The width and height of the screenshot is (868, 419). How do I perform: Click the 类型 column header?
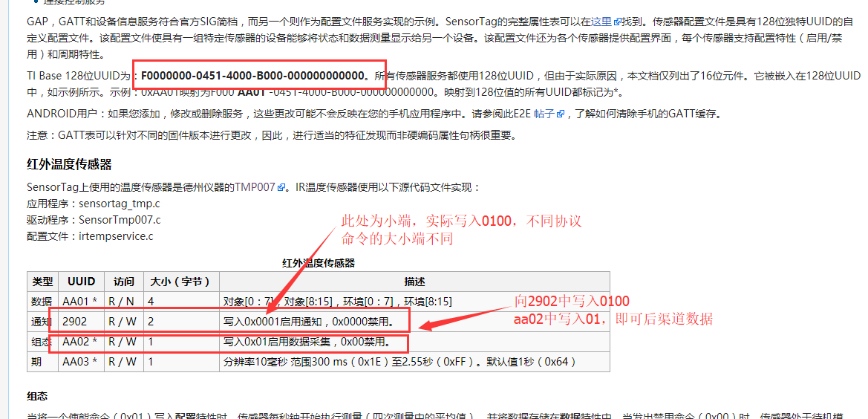(42, 282)
